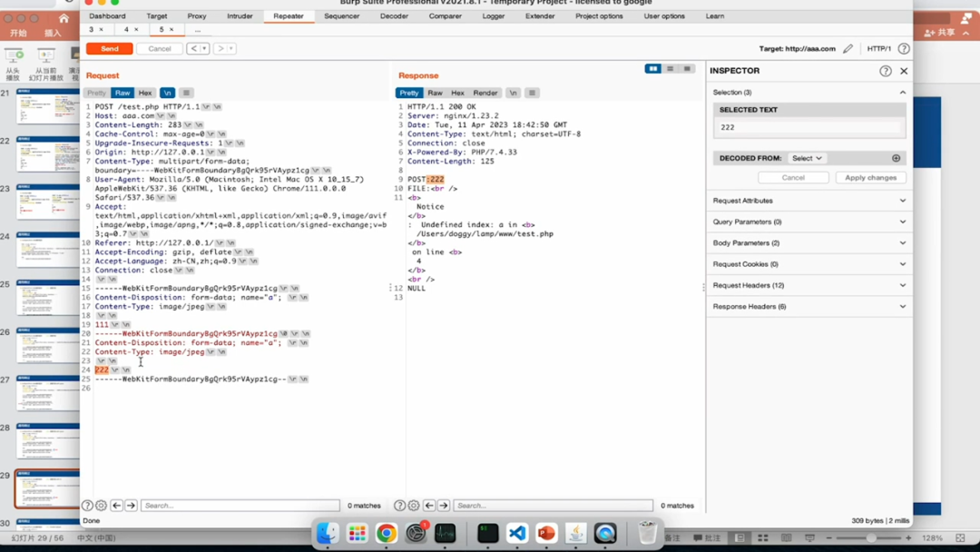This screenshot has height=552, width=980.
Task: Click the HTTP/1 protocol toggle
Action: click(x=878, y=49)
